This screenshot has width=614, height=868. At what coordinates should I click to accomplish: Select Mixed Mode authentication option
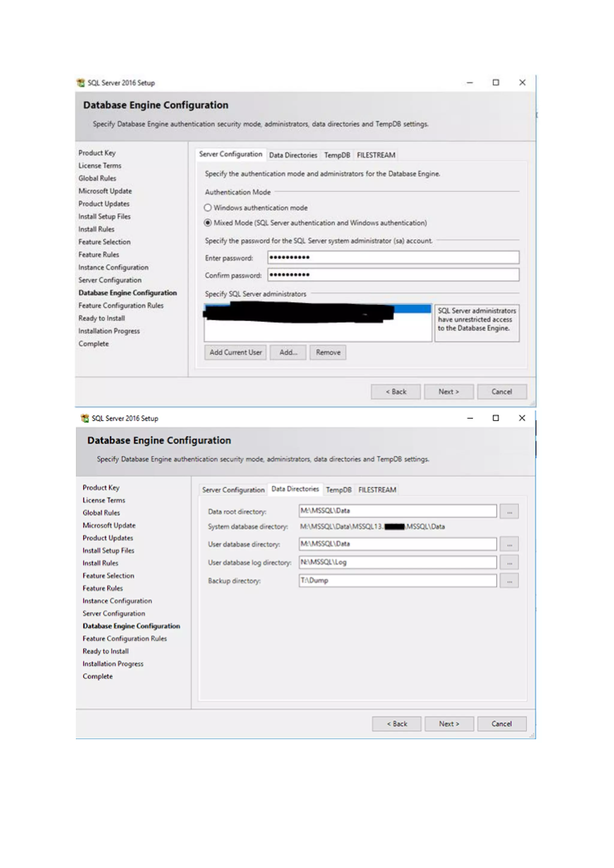(208, 223)
